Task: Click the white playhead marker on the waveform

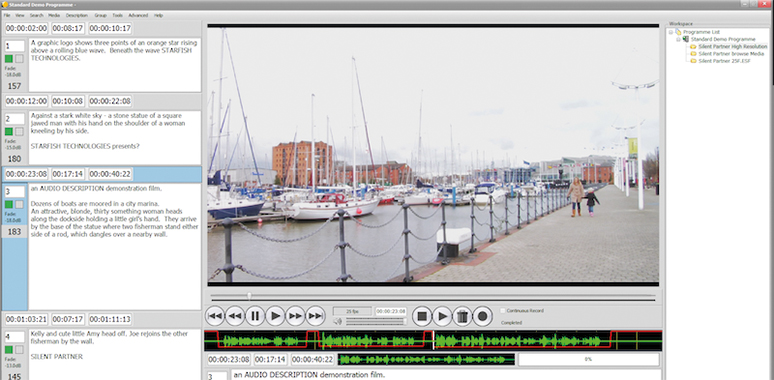Action: click(434, 341)
